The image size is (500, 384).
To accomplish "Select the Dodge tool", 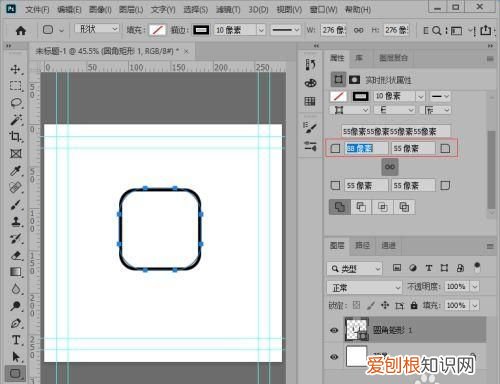I will [x=15, y=306].
